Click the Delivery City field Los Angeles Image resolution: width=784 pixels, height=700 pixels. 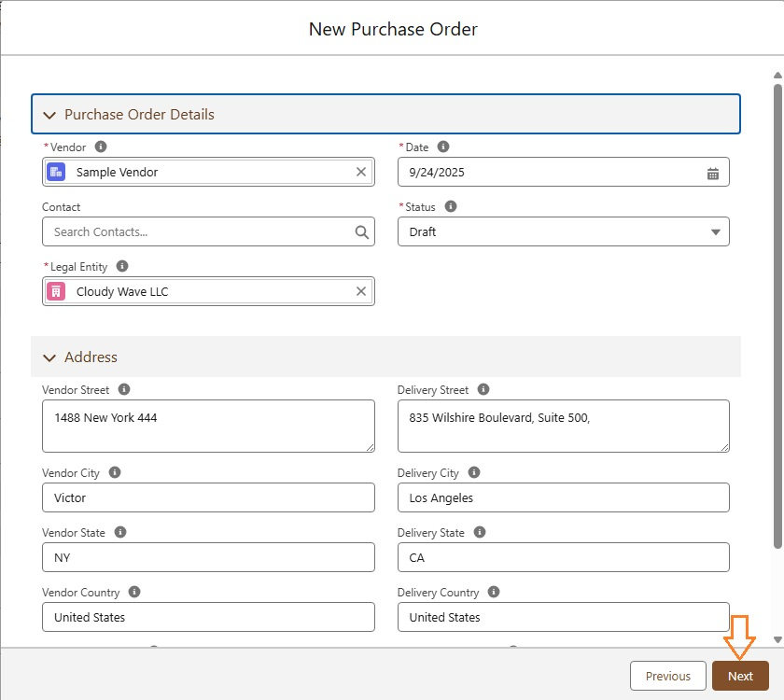(x=563, y=497)
